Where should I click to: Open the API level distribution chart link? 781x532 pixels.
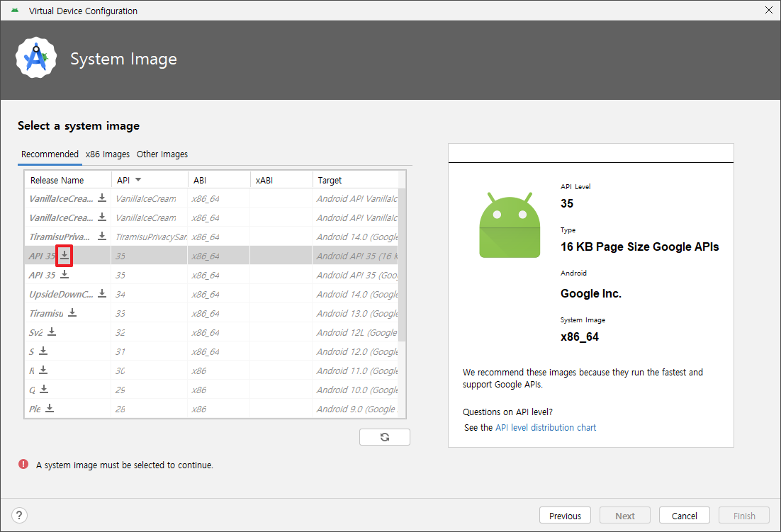(546, 427)
